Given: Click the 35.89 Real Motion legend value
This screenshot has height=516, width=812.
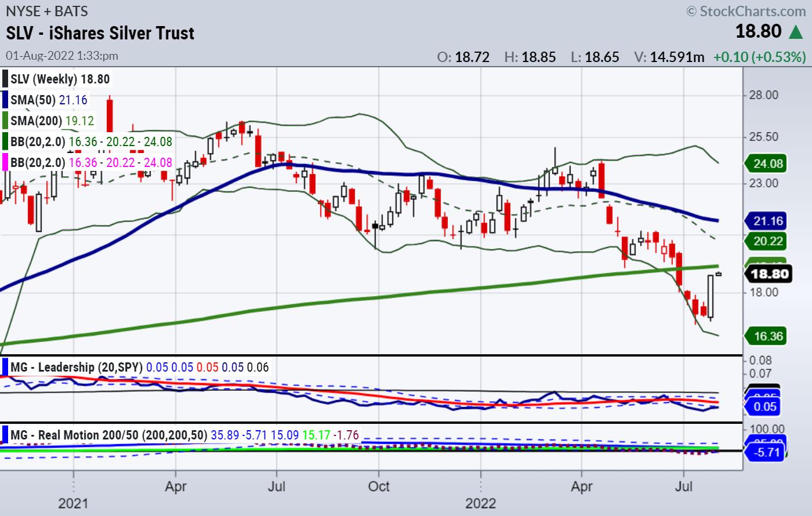Looking at the screenshot, I should point(224,435).
